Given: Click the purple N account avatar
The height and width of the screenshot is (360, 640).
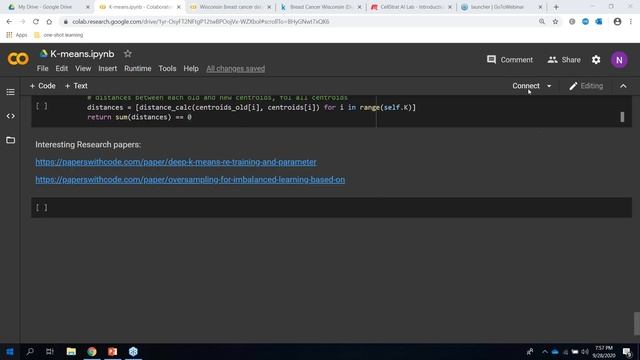Looking at the screenshot, I should click(x=619, y=60).
